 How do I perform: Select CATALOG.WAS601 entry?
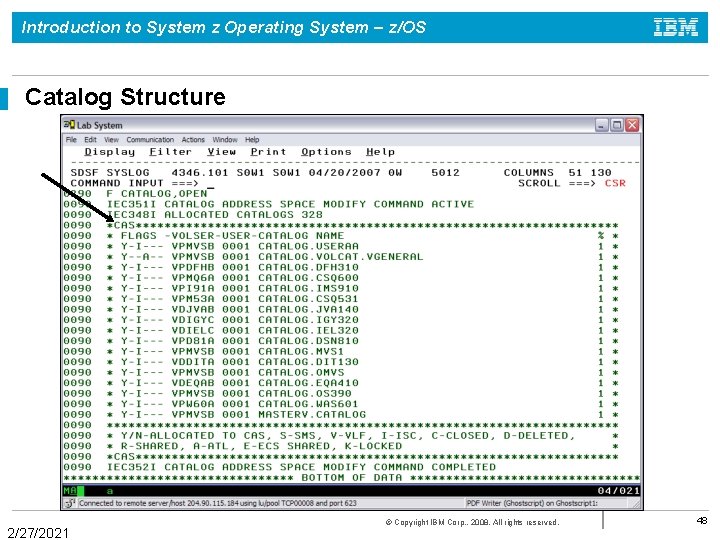pyautogui.click(x=308, y=405)
